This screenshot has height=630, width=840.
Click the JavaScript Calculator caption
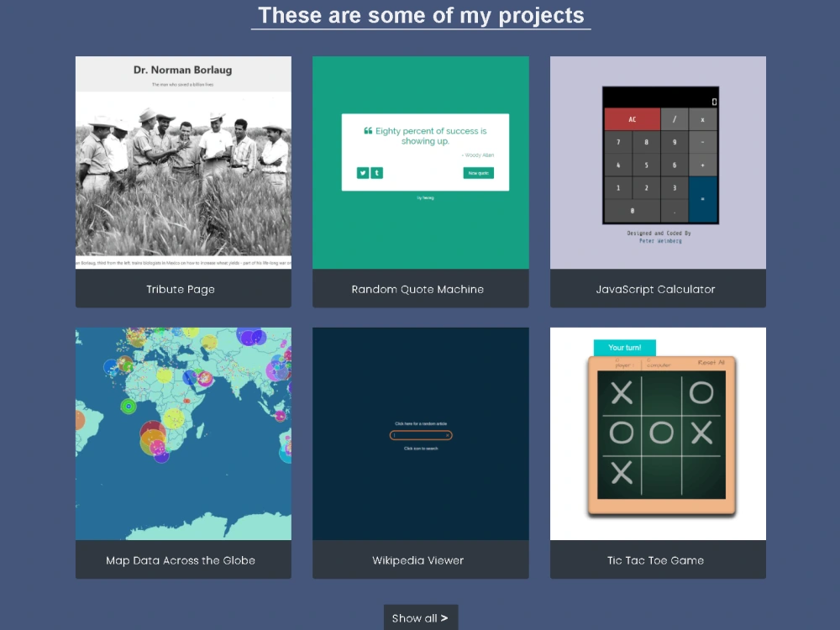656,289
